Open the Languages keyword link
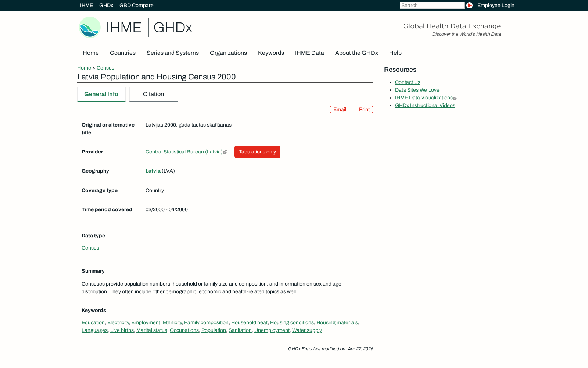This screenshot has width=588, height=368. [94, 330]
